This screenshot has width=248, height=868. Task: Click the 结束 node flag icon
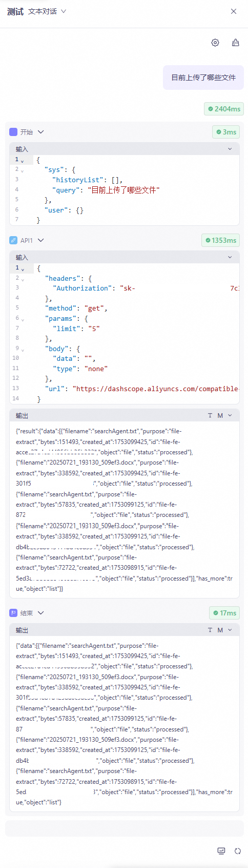(13, 613)
